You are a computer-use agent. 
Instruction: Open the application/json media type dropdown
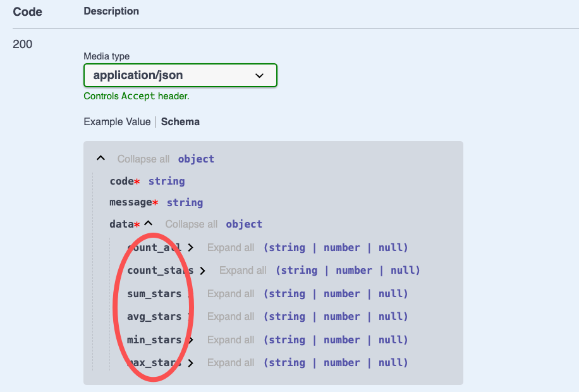(x=180, y=75)
